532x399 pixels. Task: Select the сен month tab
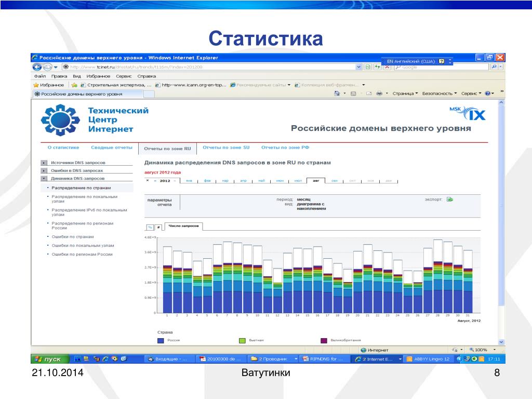(x=334, y=181)
